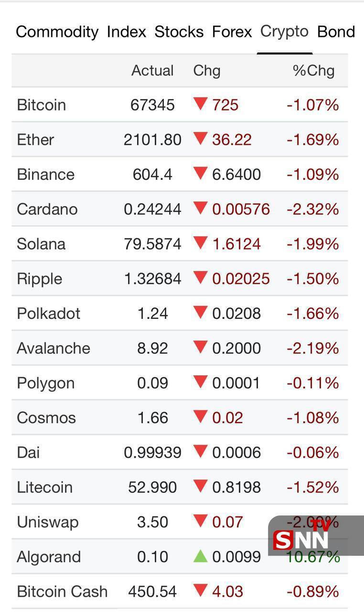Click the Polkadot name link
The image size is (364, 612).
click(48, 314)
